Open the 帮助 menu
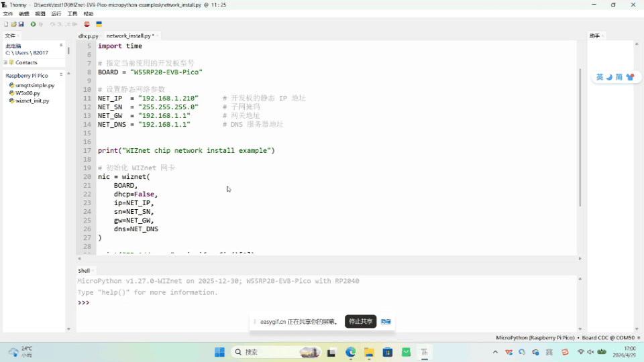Viewport: 644px width, 362px height. coord(89,14)
